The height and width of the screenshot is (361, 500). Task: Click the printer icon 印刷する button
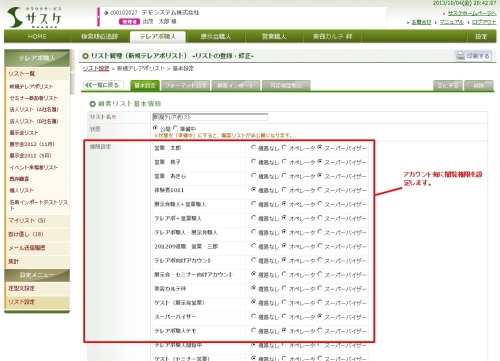click(x=473, y=56)
